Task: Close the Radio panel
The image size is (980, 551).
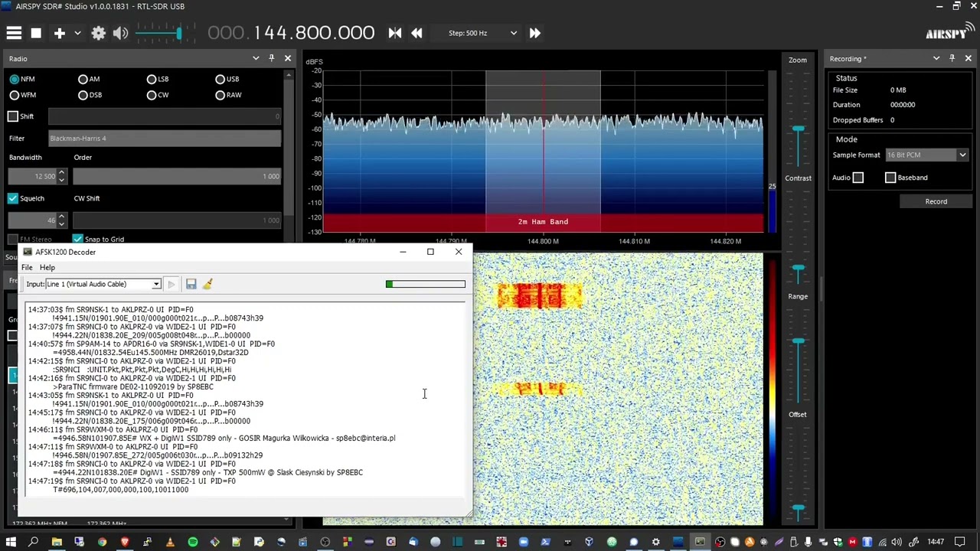Action: pos(288,58)
